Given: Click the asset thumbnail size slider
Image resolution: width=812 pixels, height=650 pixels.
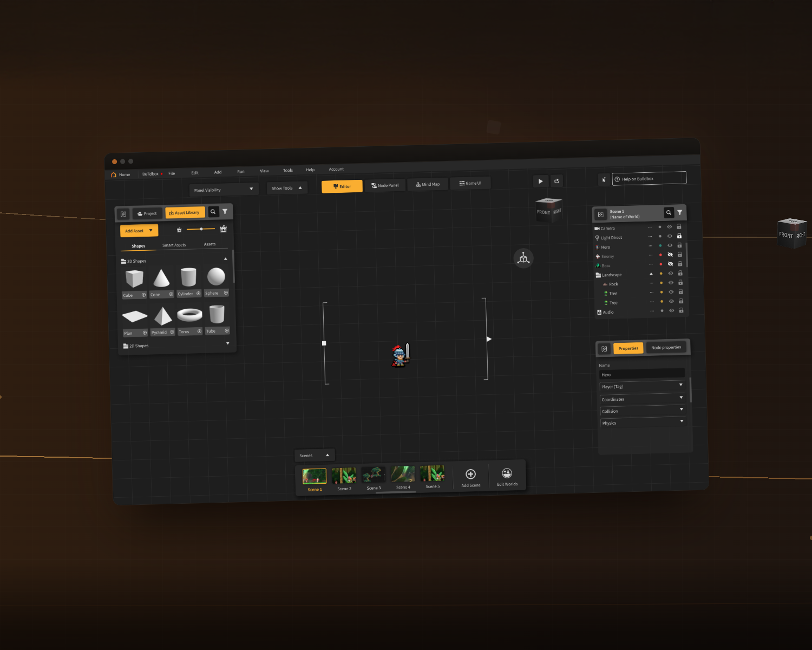Looking at the screenshot, I should (x=201, y=229).
